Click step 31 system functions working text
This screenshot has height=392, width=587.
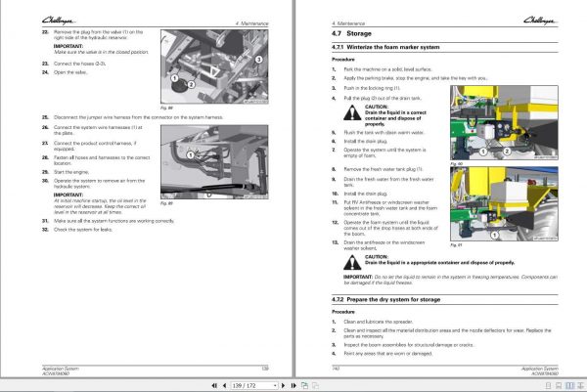tap(113, 221)
